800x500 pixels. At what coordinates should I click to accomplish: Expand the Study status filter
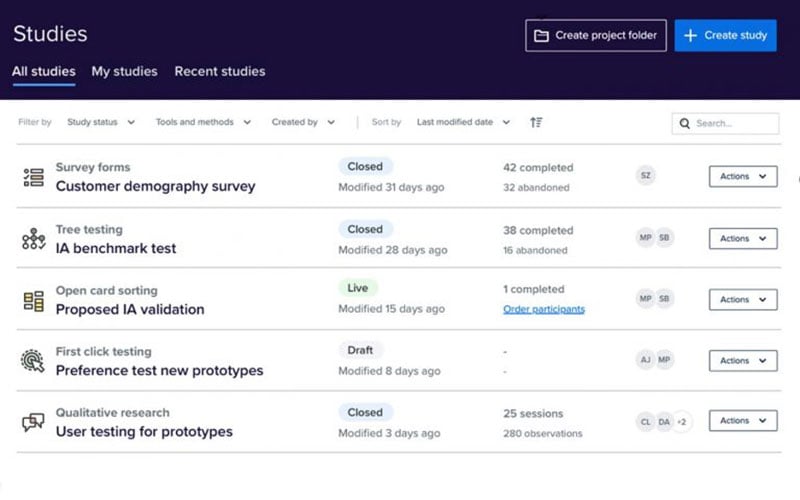(x=101, y=122)
